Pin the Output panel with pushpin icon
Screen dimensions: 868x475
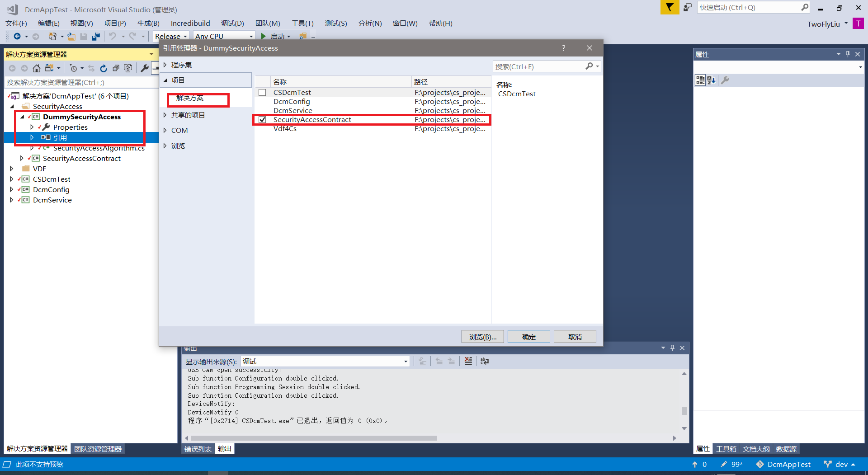(x=673, y=348)
